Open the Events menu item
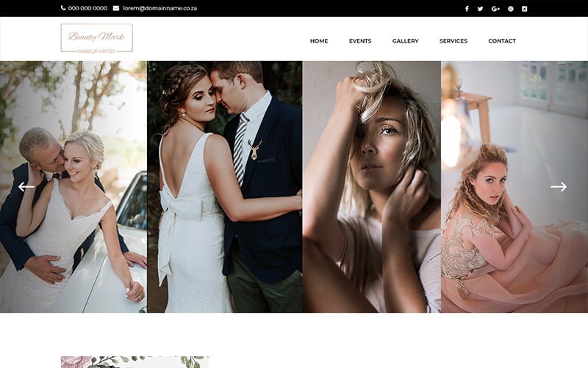This screenshot has height=368, width=588. pos(360,41)
